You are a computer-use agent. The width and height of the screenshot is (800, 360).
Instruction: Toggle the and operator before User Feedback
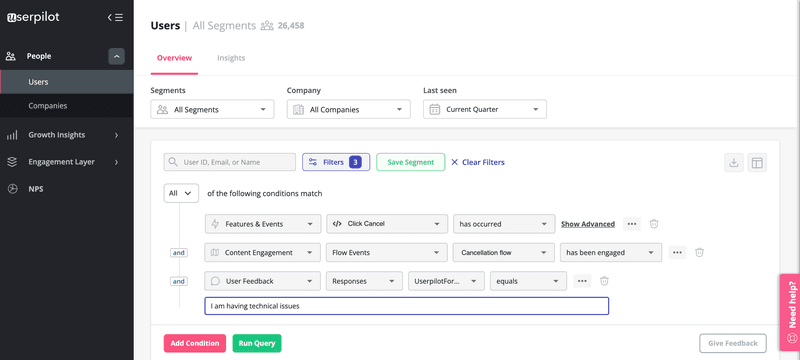point(178,281)
